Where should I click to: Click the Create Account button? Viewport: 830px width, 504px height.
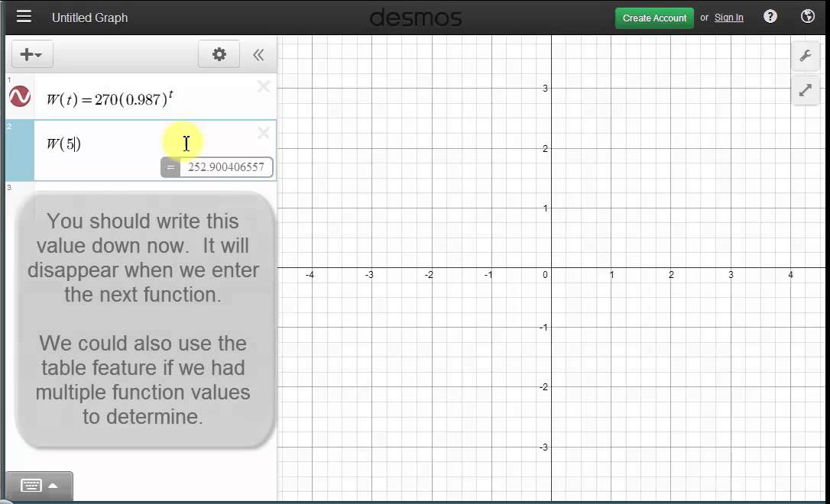tap(654, 18)
